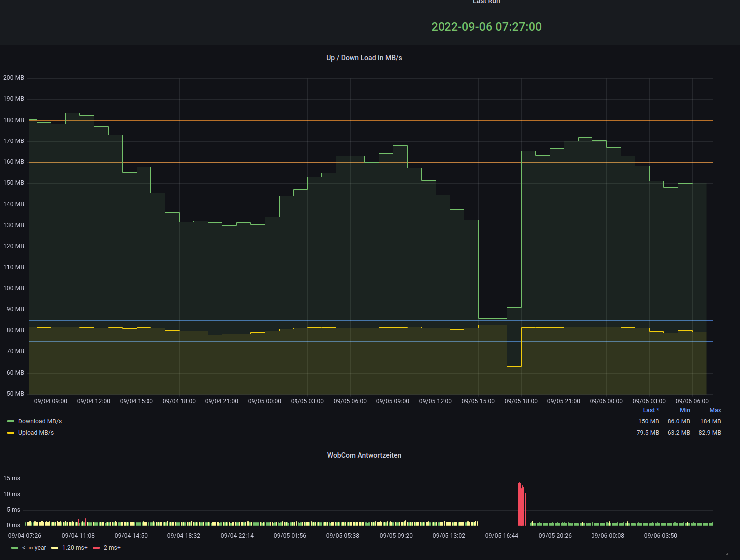Sort legend by Last * column
The width and height of the screenshot is (740, 560).
click(651, 410)
